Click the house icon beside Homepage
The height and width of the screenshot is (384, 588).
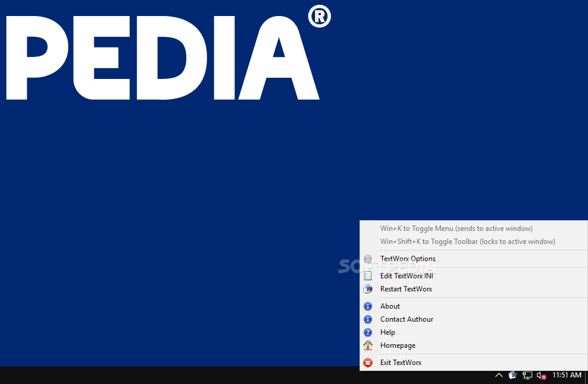point(368,345)
